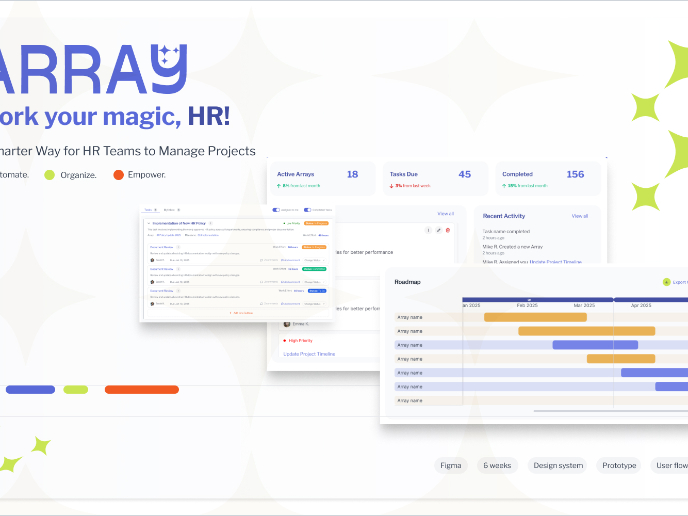Open the Completed 156 stat card
688x516 pixels.
click(x=548, y=179)
